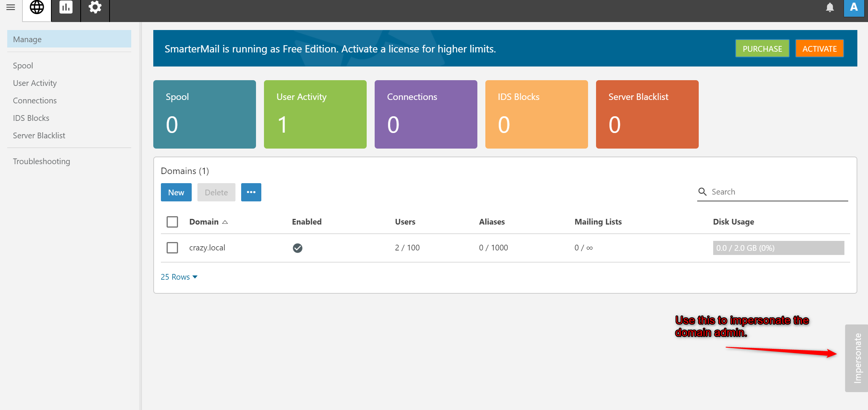Click the enabled checkmark for crazy.local

click(297, 248)
